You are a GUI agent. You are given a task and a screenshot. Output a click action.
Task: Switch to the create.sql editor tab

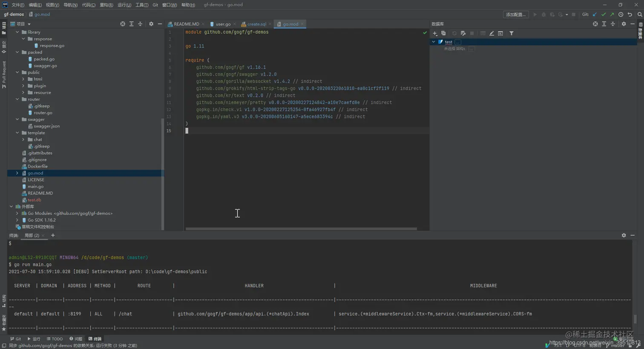point(256,24)
